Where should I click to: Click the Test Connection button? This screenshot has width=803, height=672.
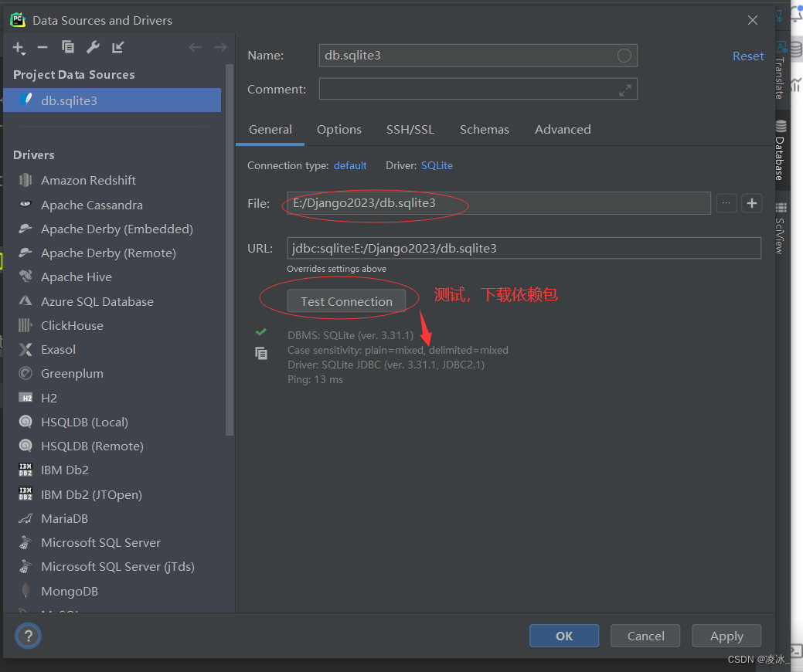tap(346, 301)
